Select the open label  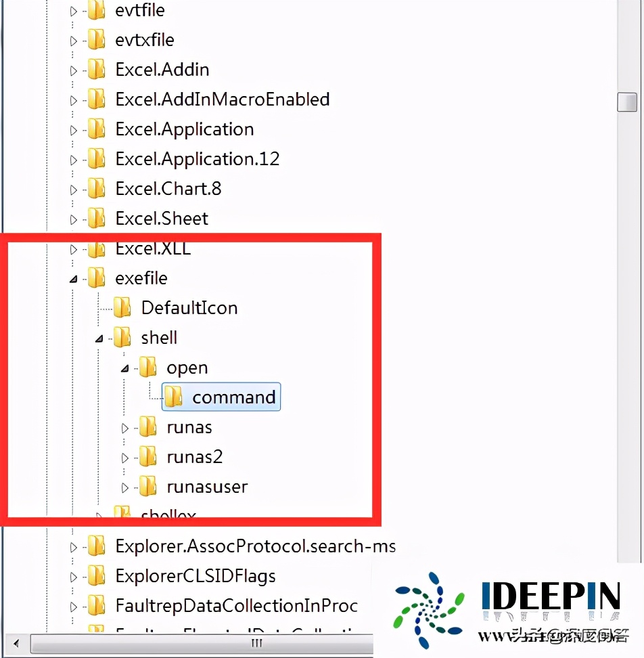(187, 368)
